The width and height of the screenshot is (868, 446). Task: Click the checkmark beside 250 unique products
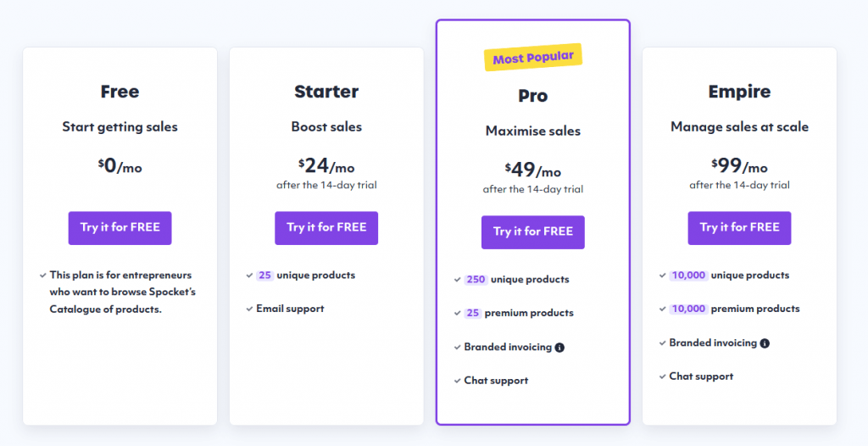click(457, 280)
